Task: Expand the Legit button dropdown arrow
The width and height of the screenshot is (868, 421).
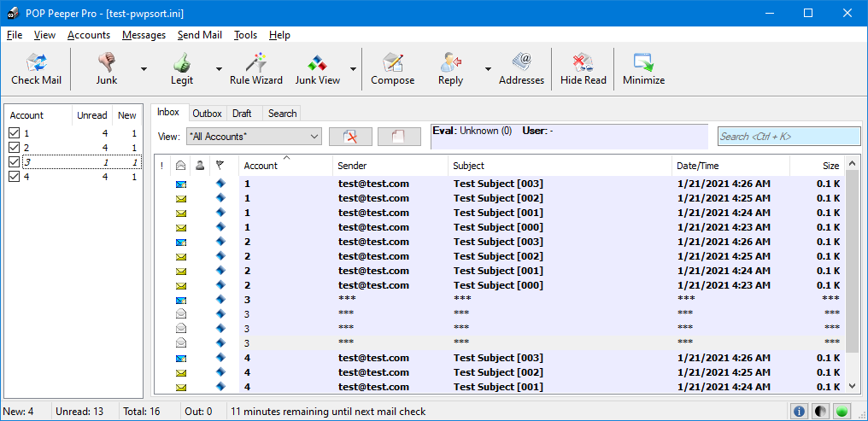Action: [219, 69]
